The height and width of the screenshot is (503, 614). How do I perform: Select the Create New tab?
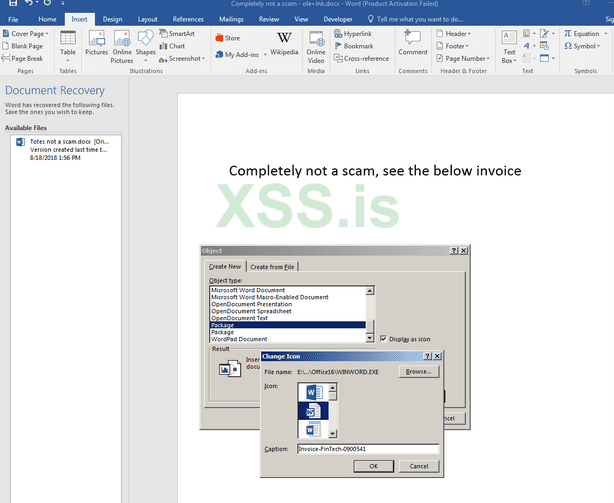pyautogui.click(x=225, y=266)
